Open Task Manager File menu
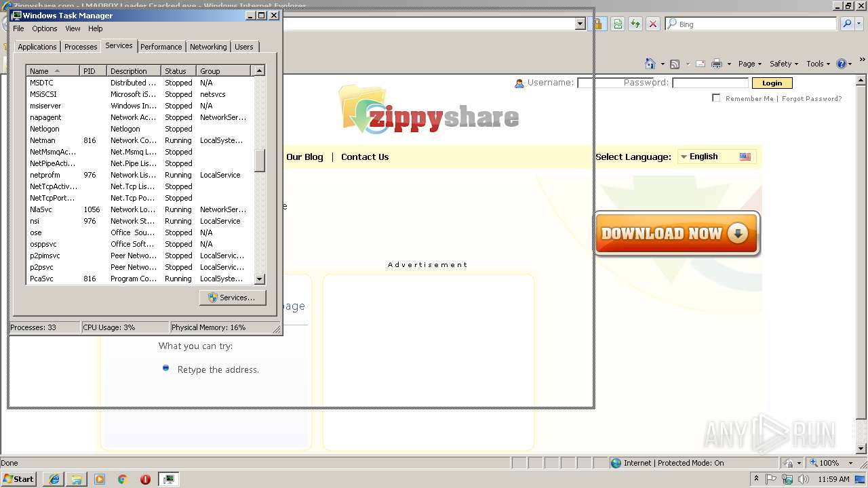This screenshot has height=488, width=868. coord(18,28)
